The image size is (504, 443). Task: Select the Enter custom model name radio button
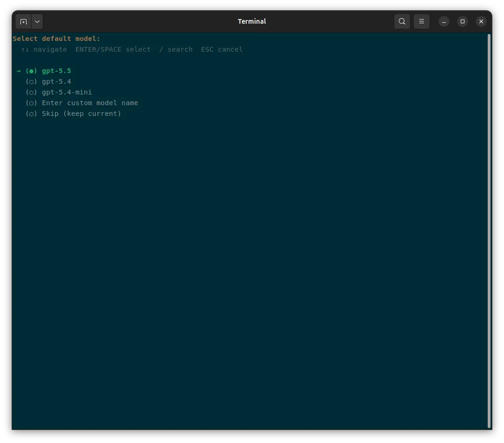[31, 103]
